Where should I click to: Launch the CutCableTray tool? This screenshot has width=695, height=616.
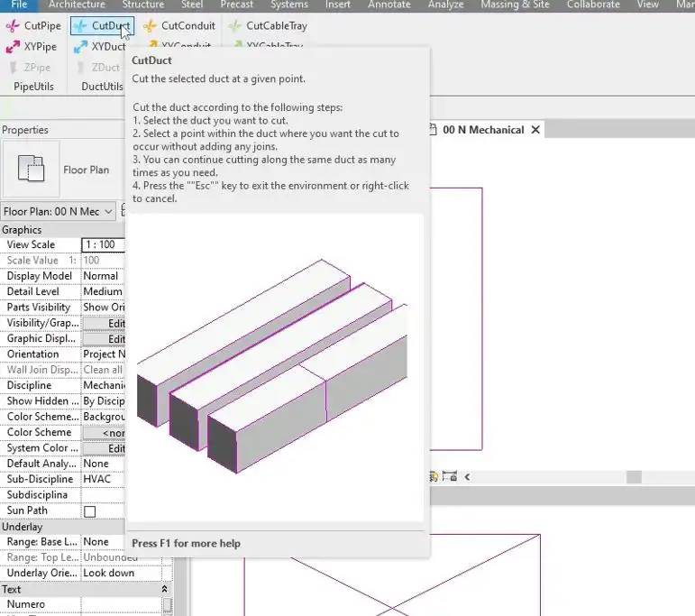point(268,26)
